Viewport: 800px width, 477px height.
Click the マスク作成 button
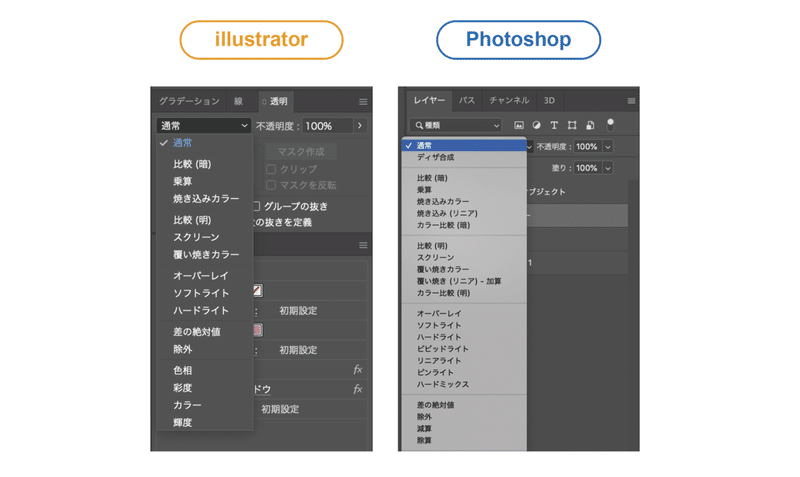pos(301,152)
